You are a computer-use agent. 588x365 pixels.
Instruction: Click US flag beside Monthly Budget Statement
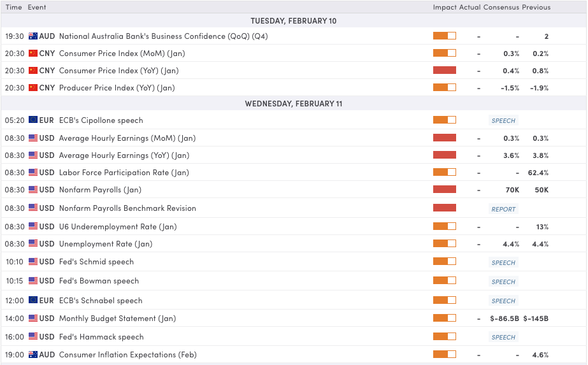[x=33, y=318]
